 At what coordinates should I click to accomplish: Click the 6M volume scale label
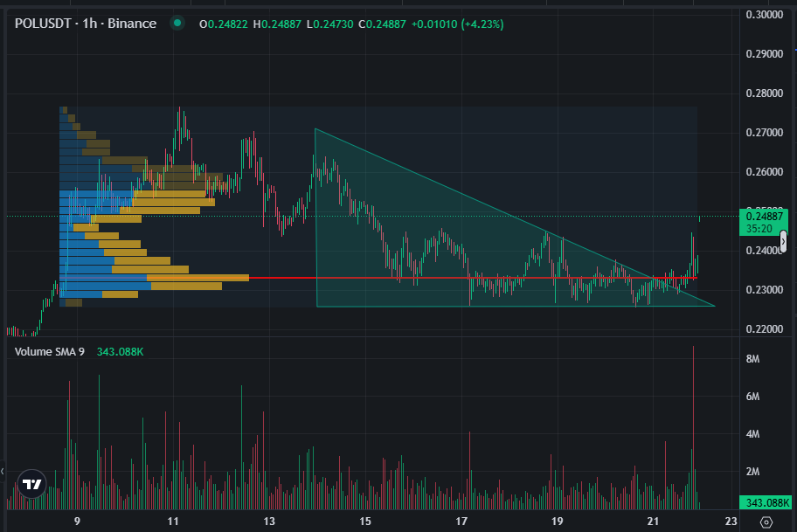tap(752, 397)
